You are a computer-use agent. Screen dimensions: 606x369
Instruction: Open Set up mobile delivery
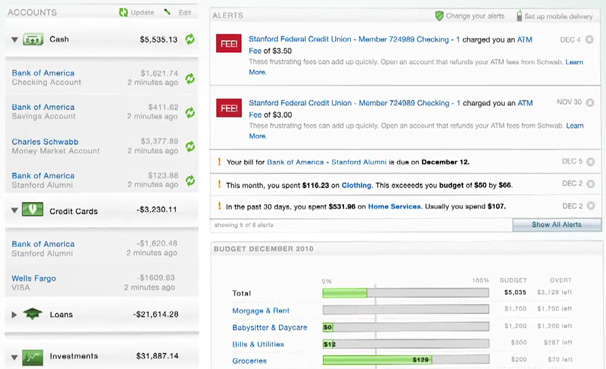[558, 16]
